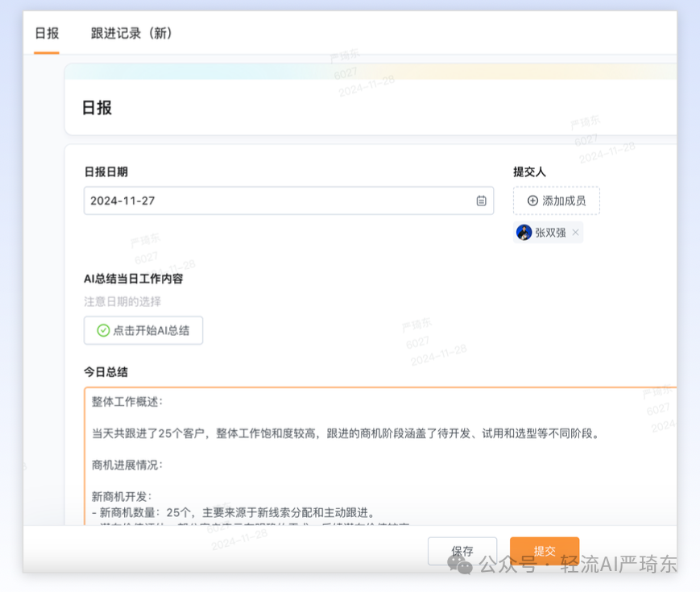Open member picker via 添加成员
Screen dimensions: 700x592
(556, 201)
